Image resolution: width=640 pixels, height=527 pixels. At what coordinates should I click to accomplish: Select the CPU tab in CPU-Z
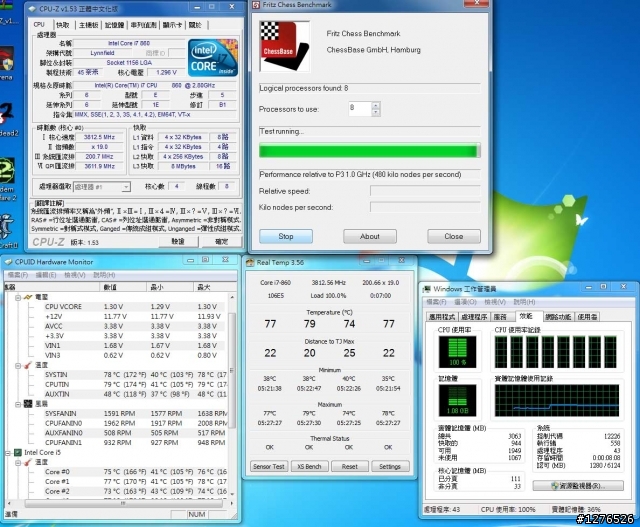(x=39, y=24)
